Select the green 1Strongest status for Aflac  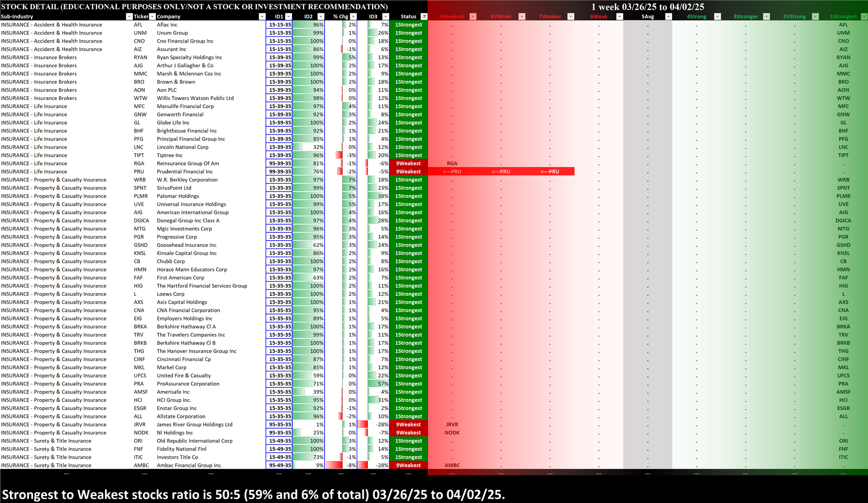[408, 25]
